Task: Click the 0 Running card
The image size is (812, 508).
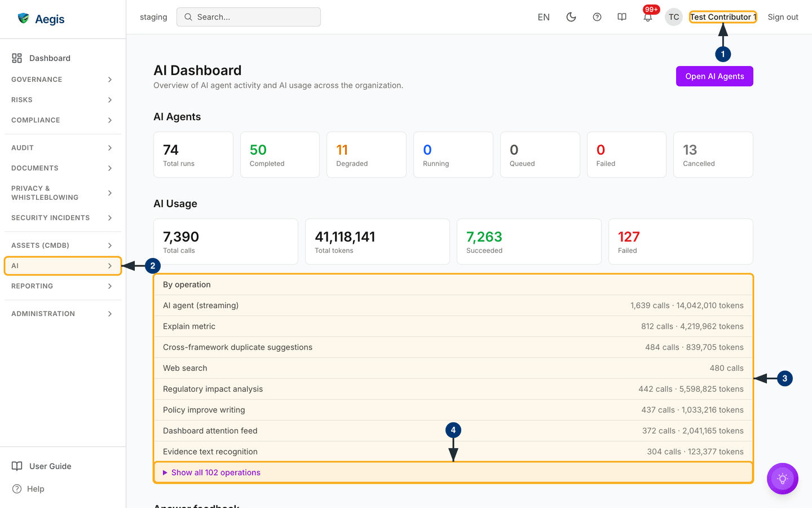Action: tap(453, 155)
